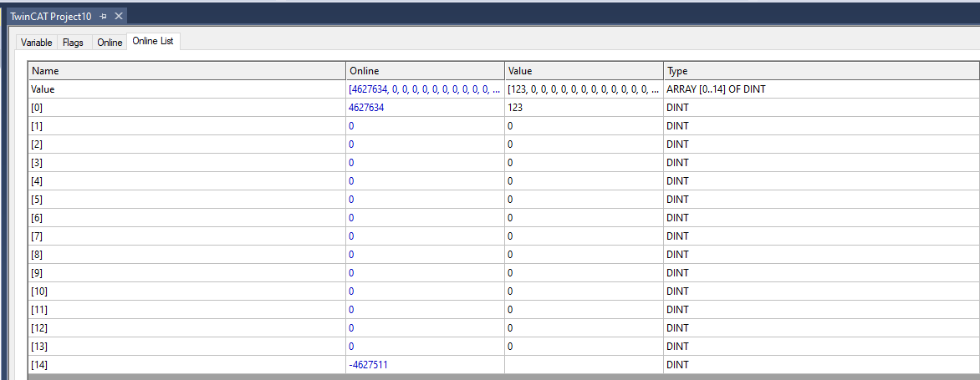Click the empty Value cell of row [14]
The image size is (980, 380).
[x=584, y=364]
